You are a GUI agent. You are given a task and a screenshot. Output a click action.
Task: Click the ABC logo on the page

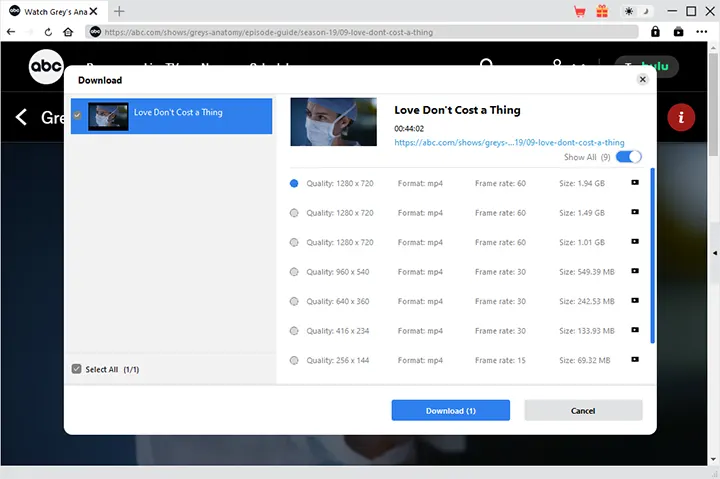(x=46, y=68)
